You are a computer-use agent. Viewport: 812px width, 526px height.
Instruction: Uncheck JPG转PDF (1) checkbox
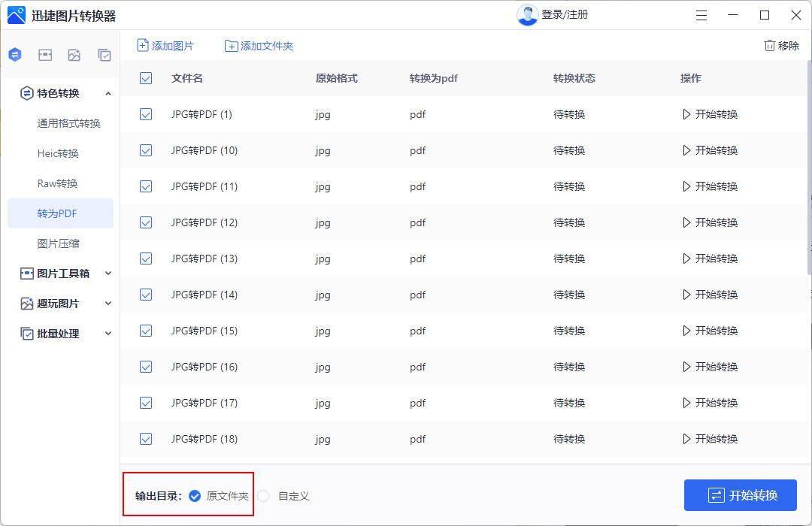[146, 114]
